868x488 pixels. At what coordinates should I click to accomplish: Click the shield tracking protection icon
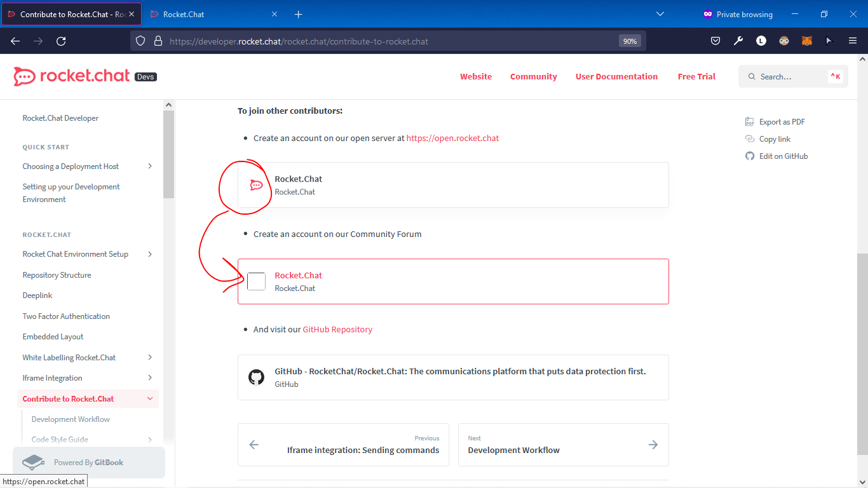140,41
